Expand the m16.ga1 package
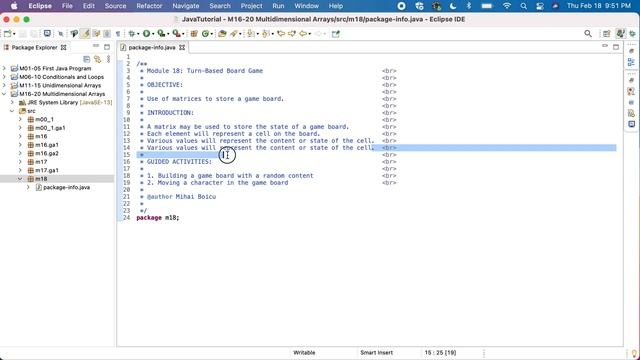640x360 pixels. tap(20, 145)
